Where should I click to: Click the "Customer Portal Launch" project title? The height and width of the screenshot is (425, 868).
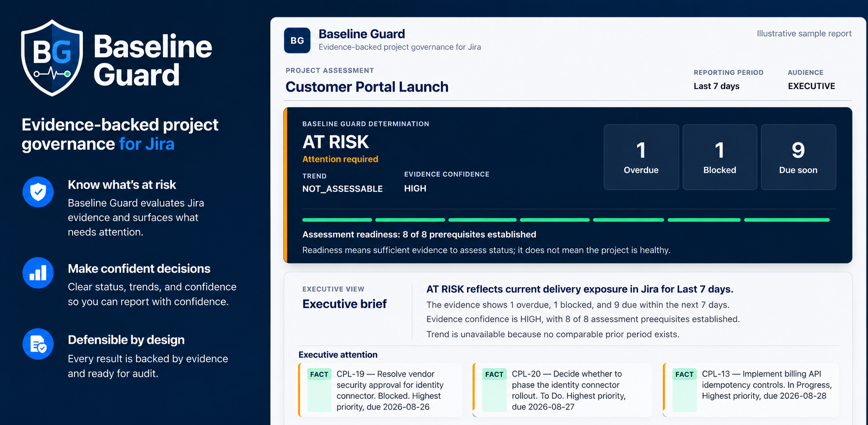[367, 87]
